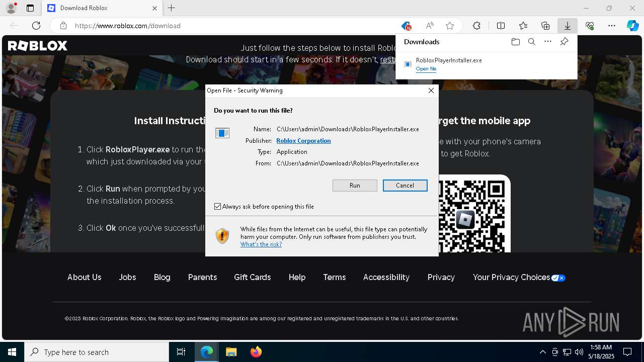Click the Edge profile avatar icon

11,8
